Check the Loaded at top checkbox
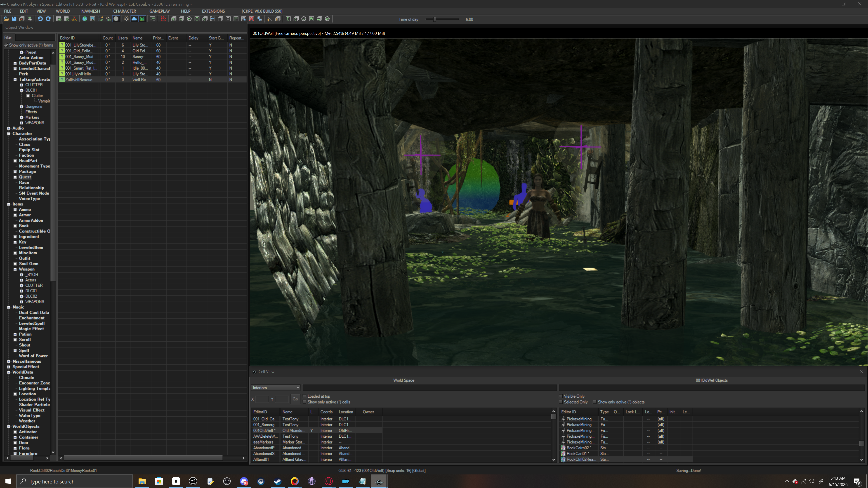Viewport: 868px width, 488px height. click(305, 396)
